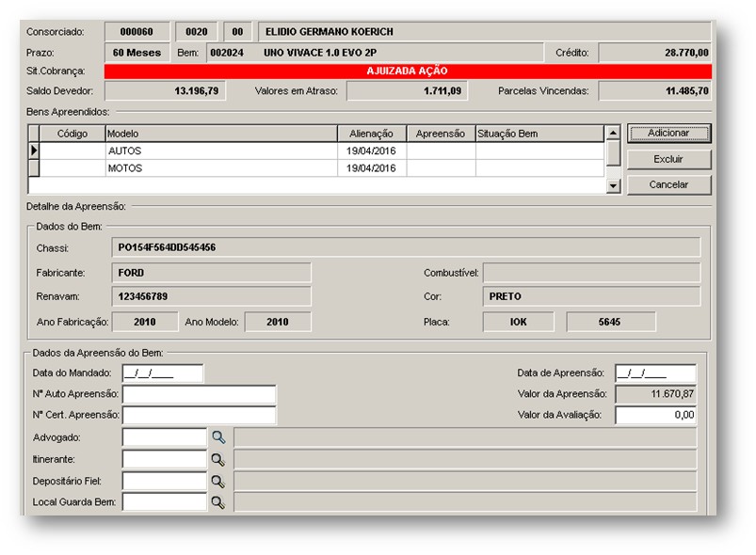Click the consorciado quota number 0020
This screenshot has width=756, height=555.
[196, 32]
